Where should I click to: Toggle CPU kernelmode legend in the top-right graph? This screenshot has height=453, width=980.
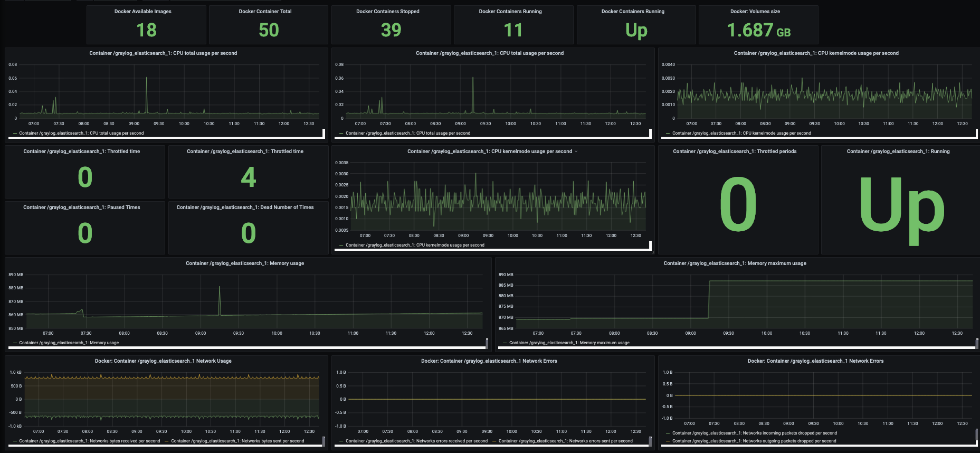pos(741,133)
